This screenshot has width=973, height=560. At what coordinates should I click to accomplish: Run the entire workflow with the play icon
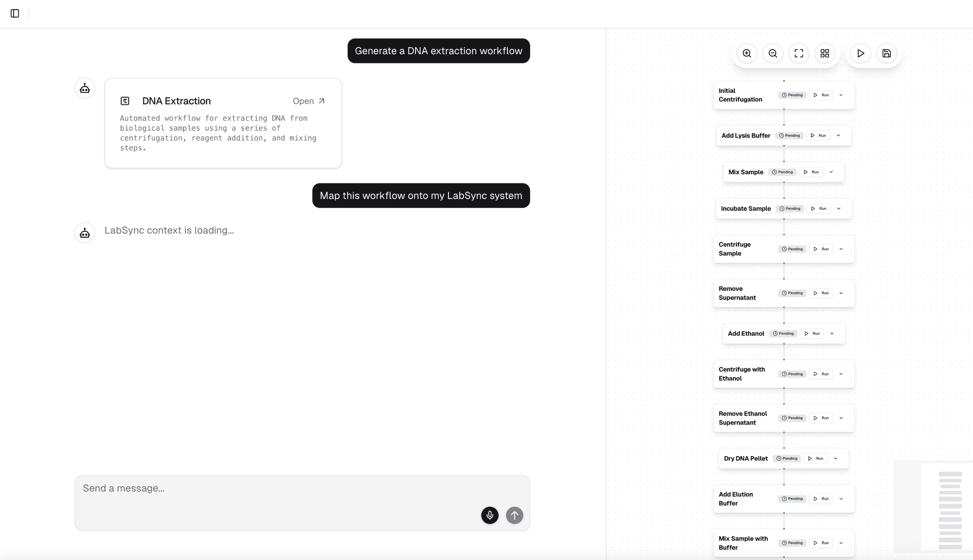tap(860, 53)
